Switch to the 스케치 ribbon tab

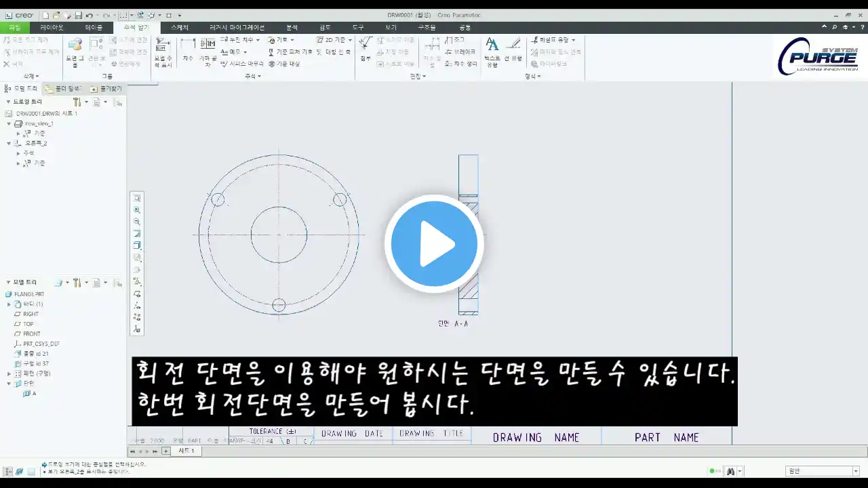(x=180, y=28)
